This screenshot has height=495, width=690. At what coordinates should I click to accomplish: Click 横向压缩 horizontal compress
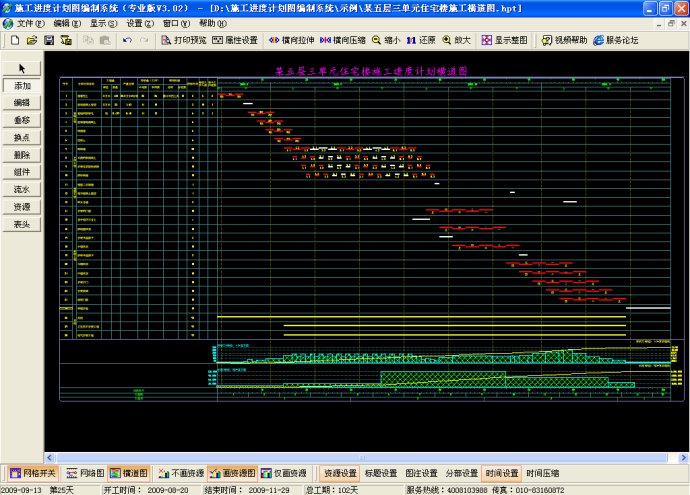pyautogui.click(x=343, y=40)
